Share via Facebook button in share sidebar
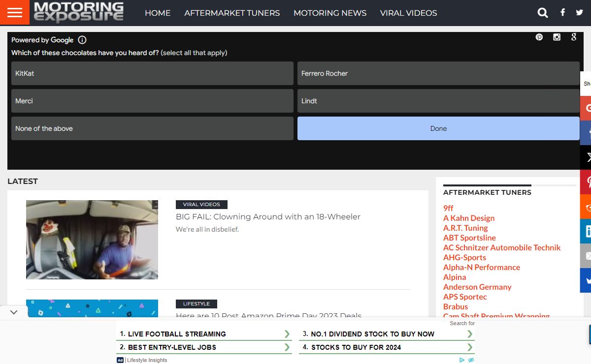This screenshot has height=364, width=591. pyautogui.click(x=586, y=133)
